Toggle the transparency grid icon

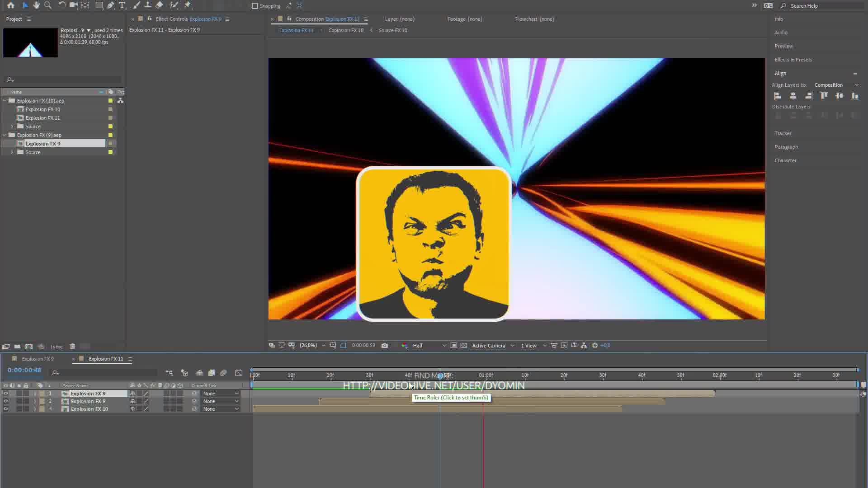point(464,345)
